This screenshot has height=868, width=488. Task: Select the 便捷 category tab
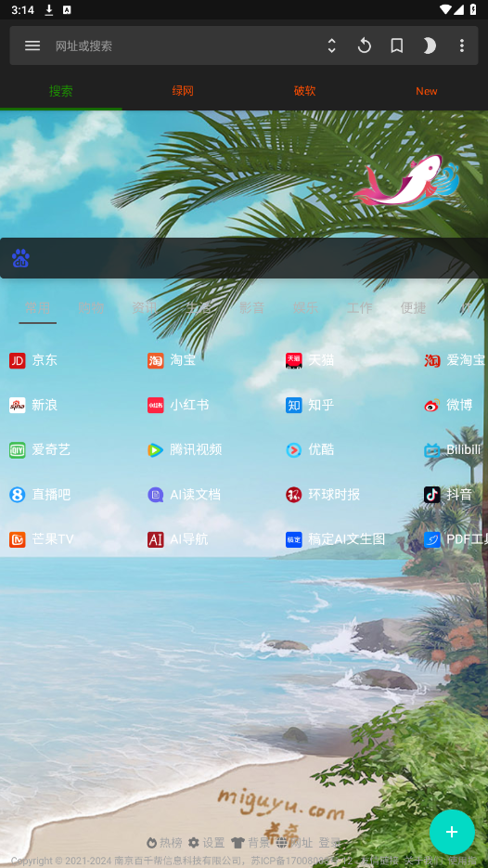click(x=413, y=308)
